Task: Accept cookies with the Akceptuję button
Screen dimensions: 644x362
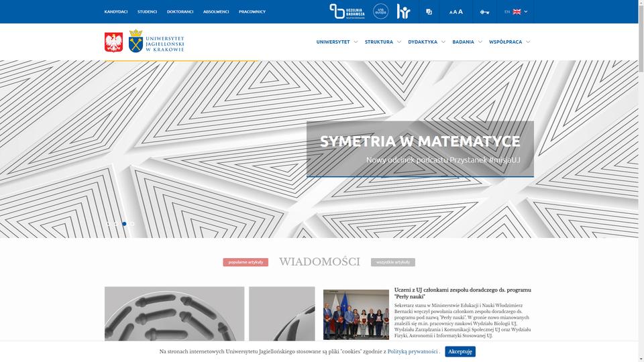Action: pyautogui.click(x=460, y=352)
